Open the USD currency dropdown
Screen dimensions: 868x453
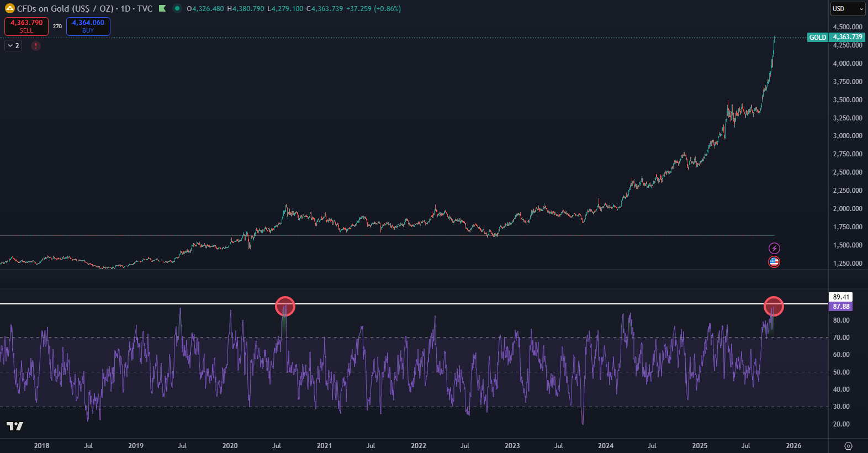[848, 9]
